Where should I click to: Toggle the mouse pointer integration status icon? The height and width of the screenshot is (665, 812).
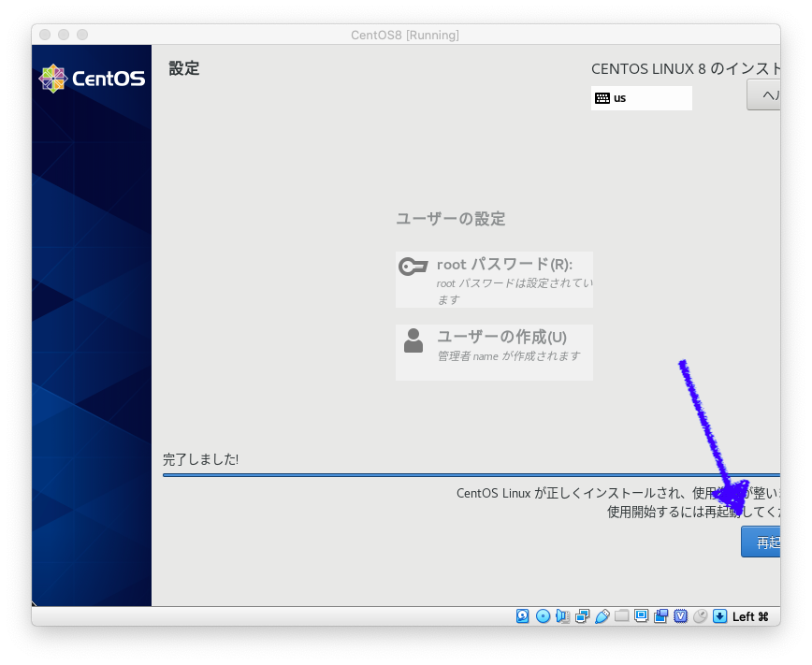pyautogui.click(x=698, y=615)
